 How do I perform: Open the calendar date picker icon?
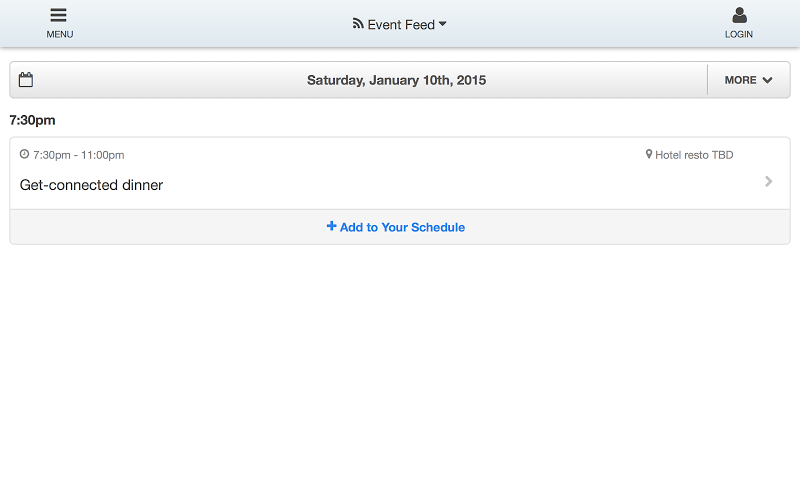tap(26, 80)
